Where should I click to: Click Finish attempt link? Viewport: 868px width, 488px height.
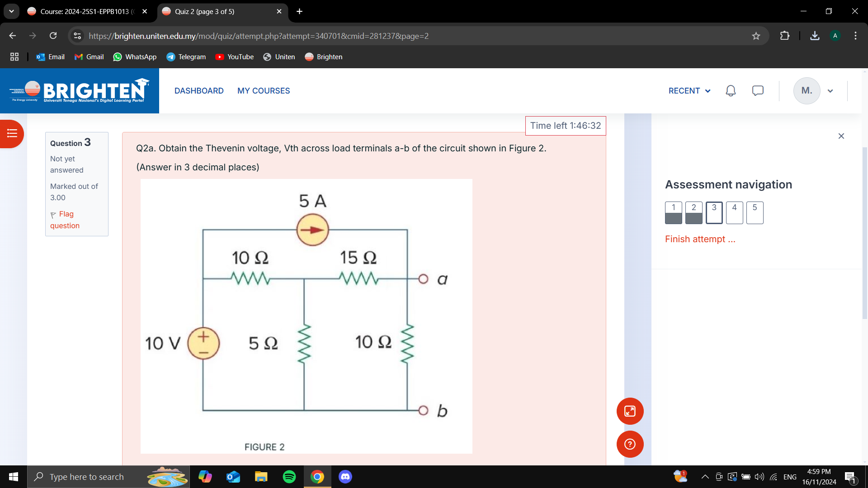pos(700,238)
